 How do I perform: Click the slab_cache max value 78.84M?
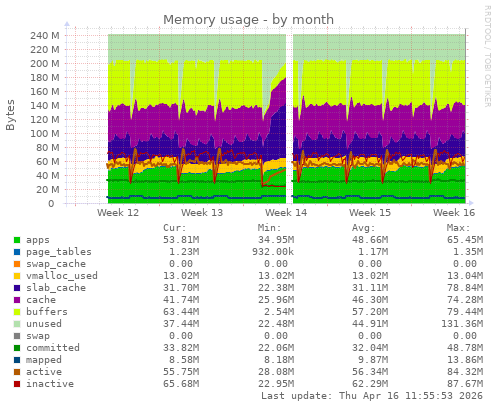point(465,288)
